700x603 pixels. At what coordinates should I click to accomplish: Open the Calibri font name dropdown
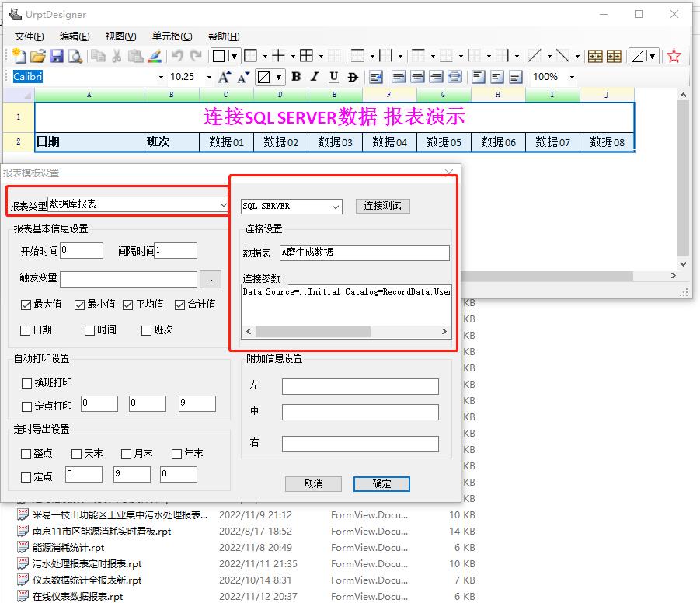coord(161,77)
